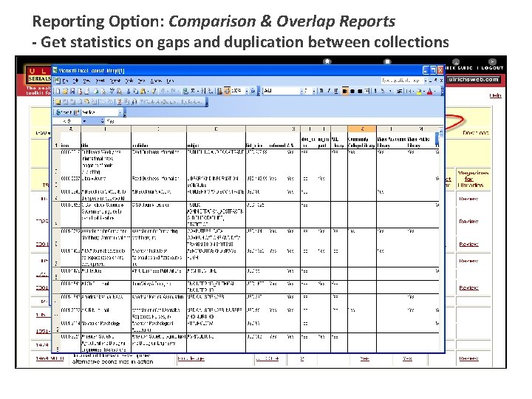The width and height of the screenshot is (532, 399).
Task: Select the column A header
Action: [70, 129]
